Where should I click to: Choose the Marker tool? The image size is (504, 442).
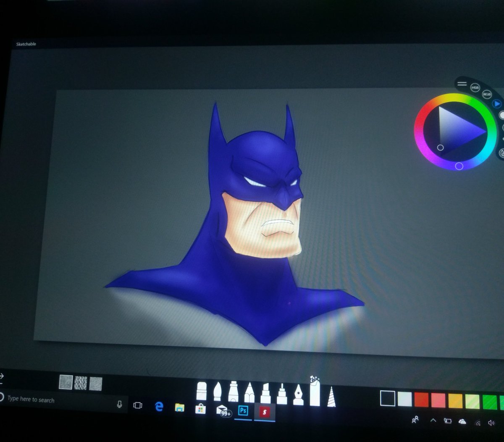[x=265, y=391]
